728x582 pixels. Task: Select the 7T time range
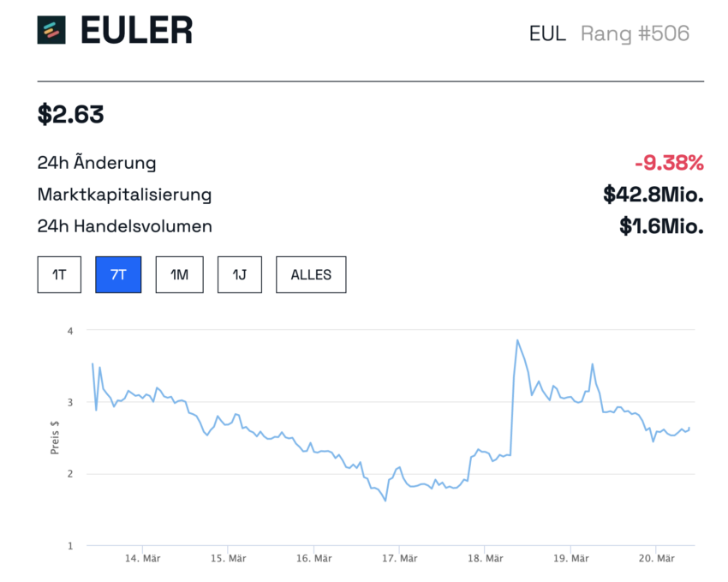(118, 274)
